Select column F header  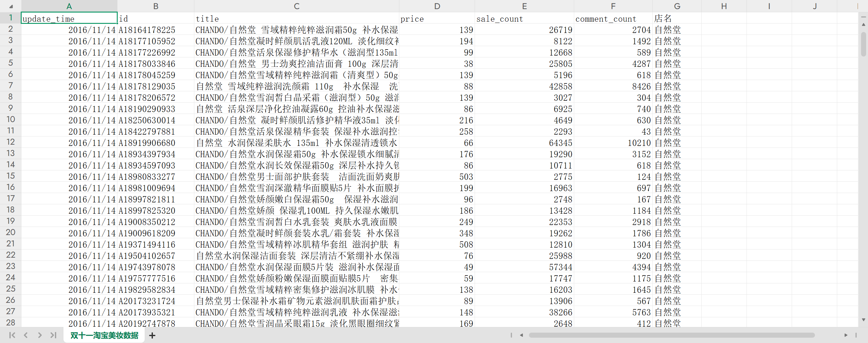(x=613, y=6)
